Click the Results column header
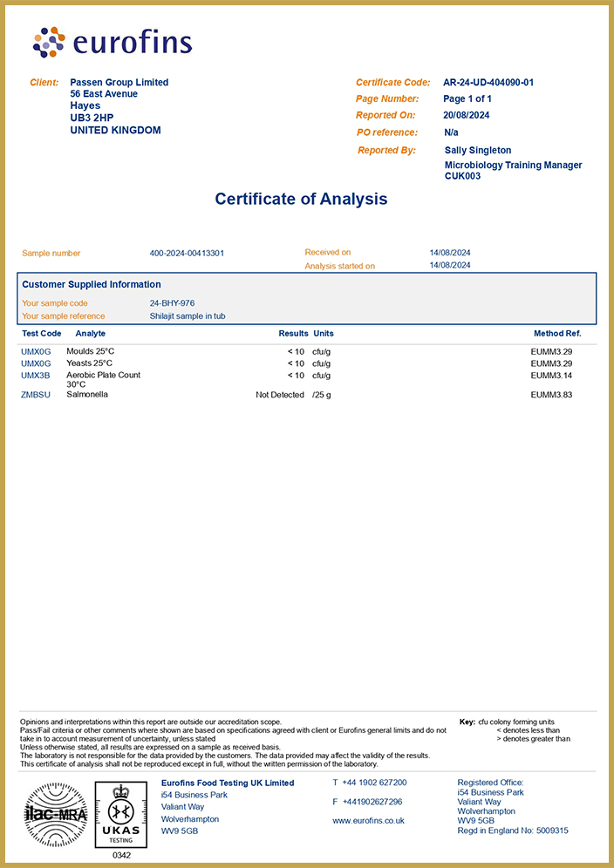Image resolution: width=614 pixels, height=868 pixels. click(293, 334)
